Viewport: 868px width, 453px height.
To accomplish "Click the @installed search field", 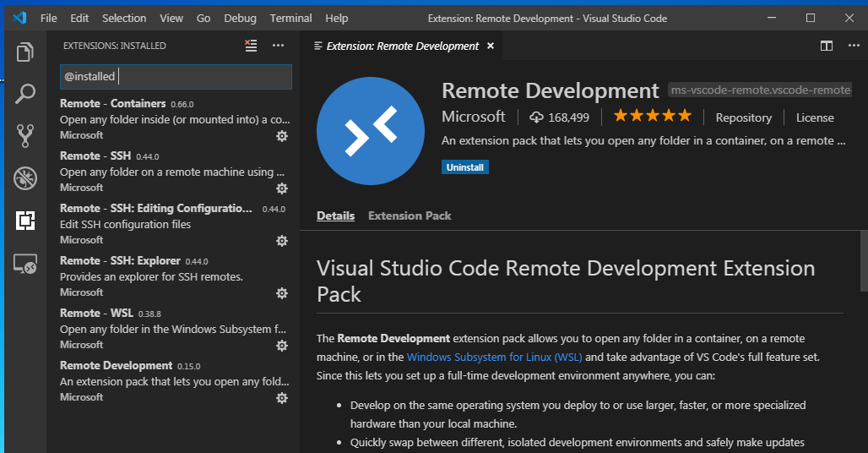I will (x=176, y=77).
